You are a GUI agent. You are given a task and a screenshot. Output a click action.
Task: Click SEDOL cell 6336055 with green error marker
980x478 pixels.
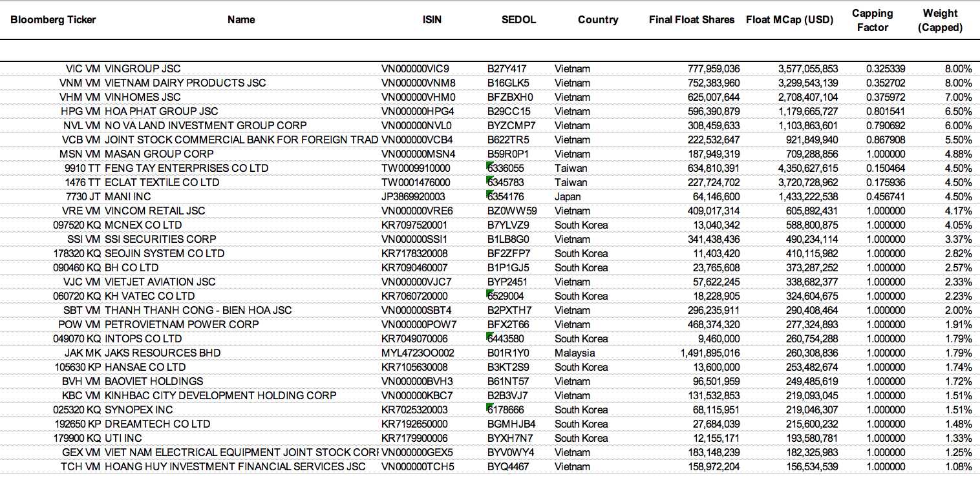tap(506, 168)
